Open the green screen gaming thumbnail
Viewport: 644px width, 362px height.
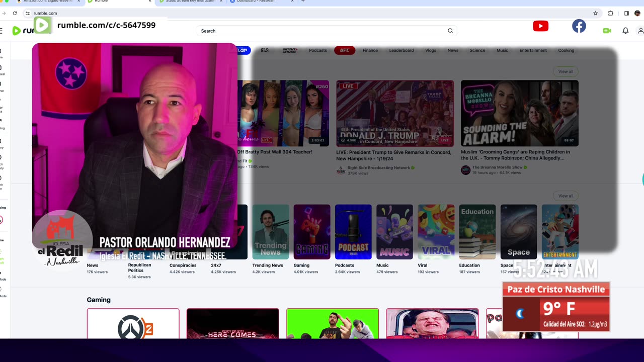pos(333,324)
